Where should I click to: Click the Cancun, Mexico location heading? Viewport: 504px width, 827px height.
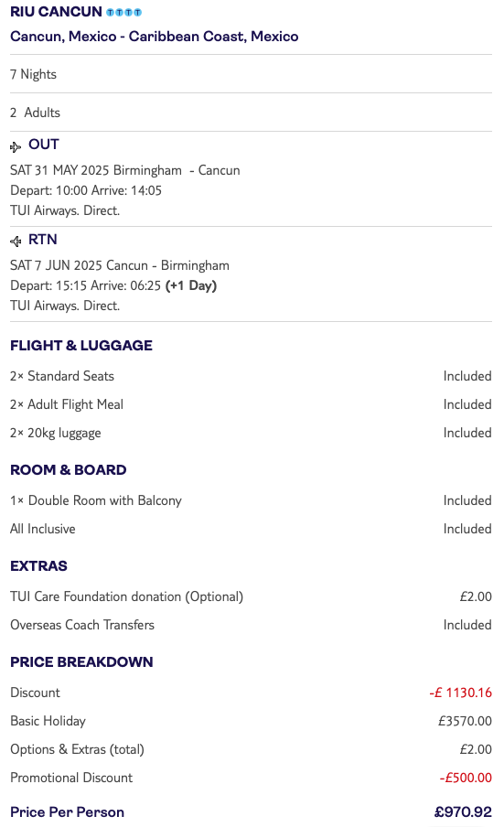coord(155,37)
